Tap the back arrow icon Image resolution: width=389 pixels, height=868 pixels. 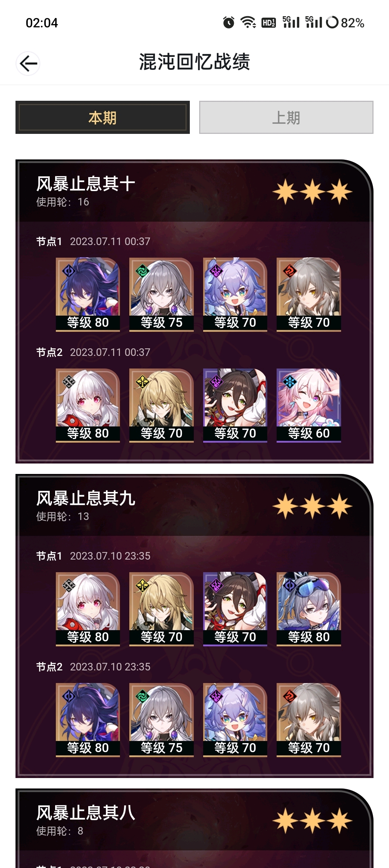28,64
